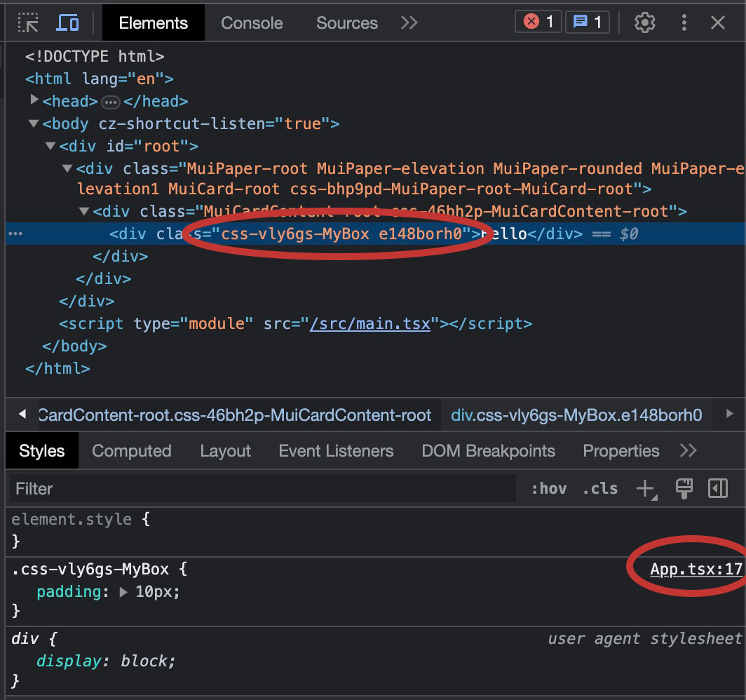Show more sidebar pane tabs
Screen dimensions: 746x700
688,450
